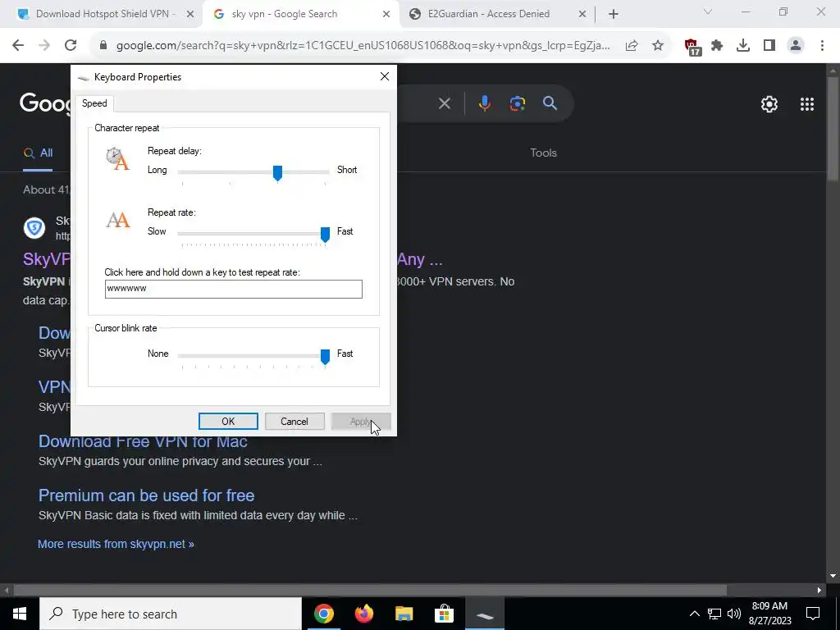Search by image with Google Lens icon
The image size is (840, 630).
517,103
